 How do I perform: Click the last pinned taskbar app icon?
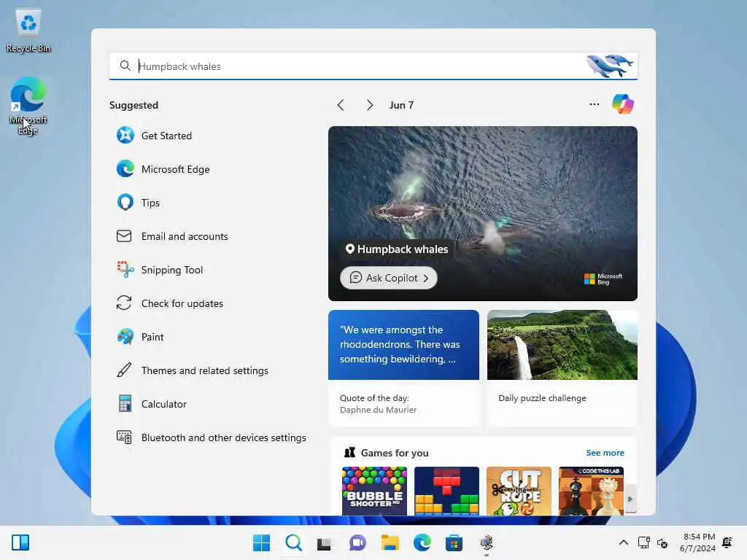click(487, 542)
